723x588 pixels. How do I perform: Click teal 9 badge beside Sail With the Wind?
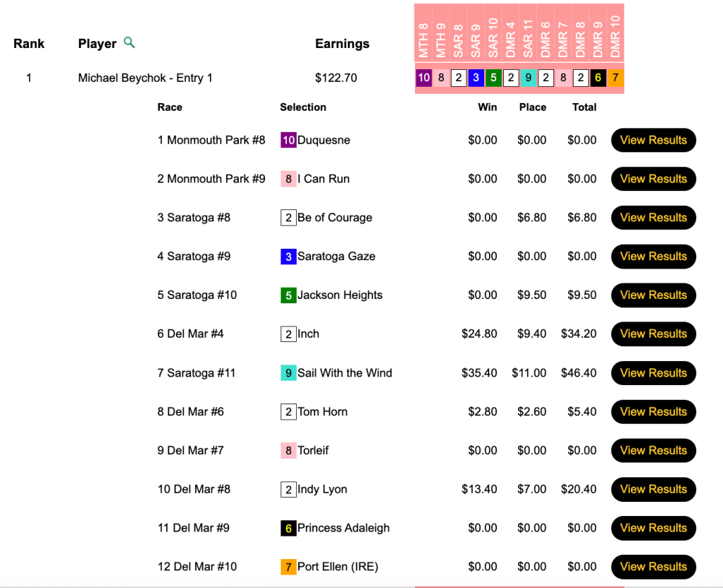point(288,373)
